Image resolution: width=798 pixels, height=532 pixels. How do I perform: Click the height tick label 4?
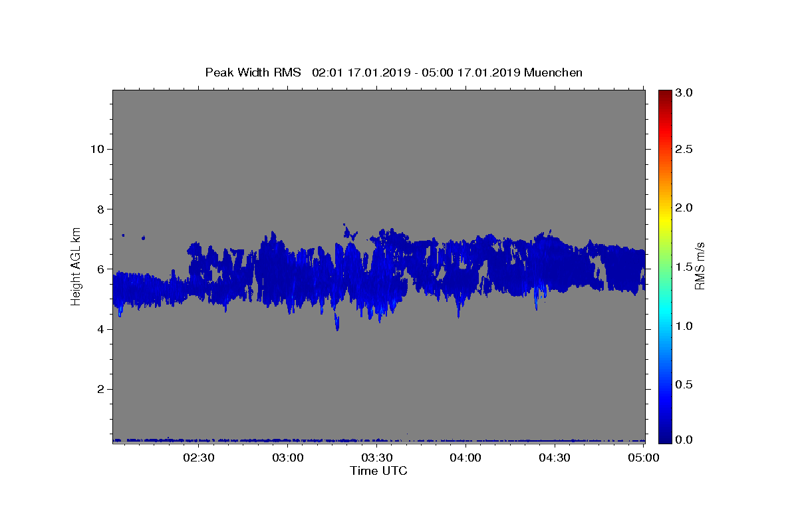pyautogui.click(x=99, y=329)
